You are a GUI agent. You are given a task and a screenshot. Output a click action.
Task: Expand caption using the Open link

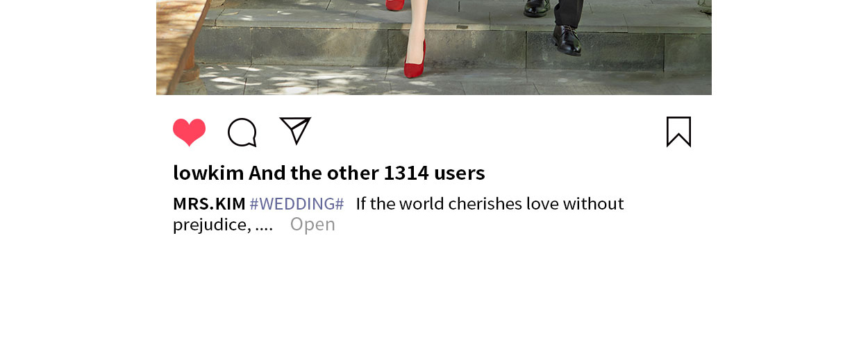coord(312,224)
